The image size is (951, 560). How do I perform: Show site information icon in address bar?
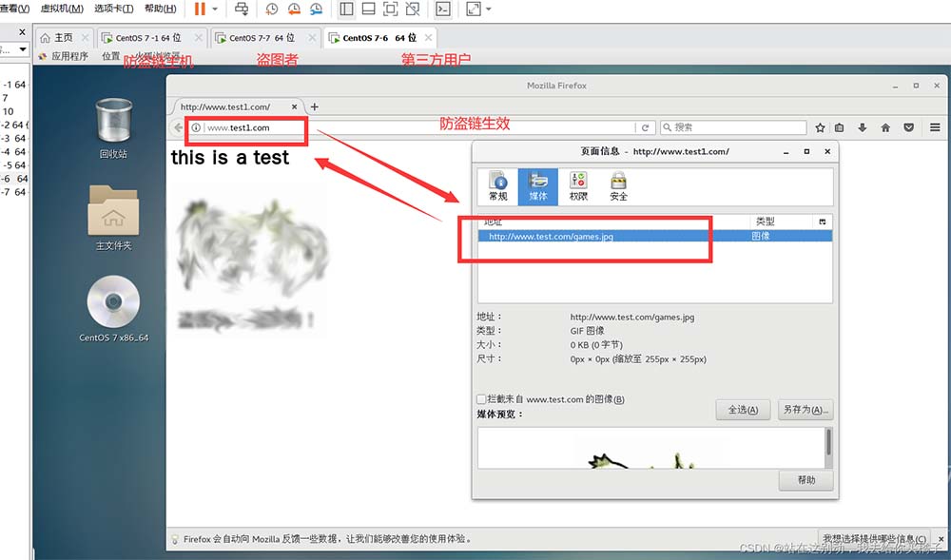pos(196,128)
